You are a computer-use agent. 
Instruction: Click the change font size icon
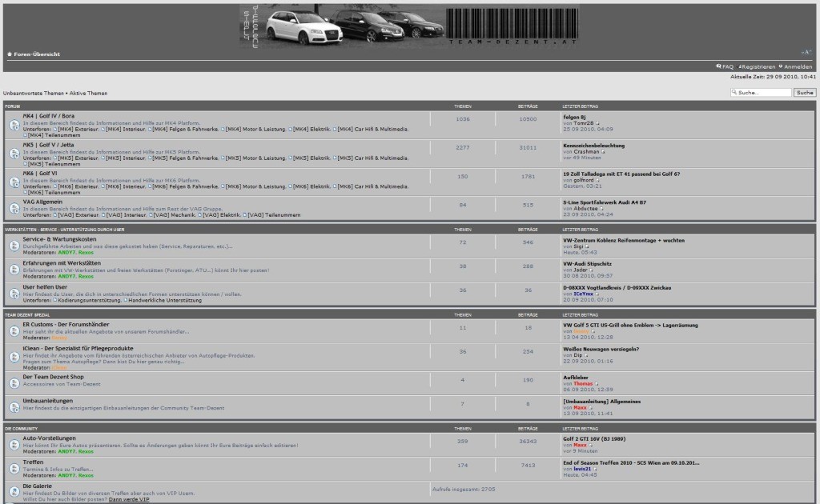[806, 52]
